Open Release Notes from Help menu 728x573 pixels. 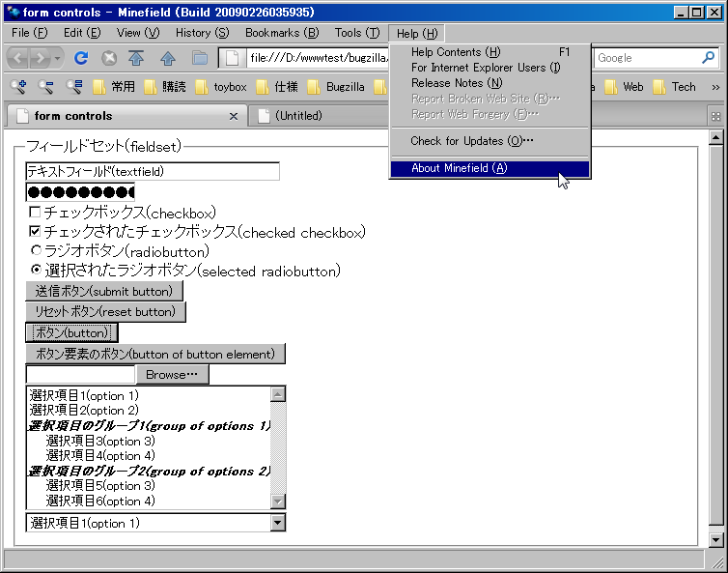coord(490,83)
